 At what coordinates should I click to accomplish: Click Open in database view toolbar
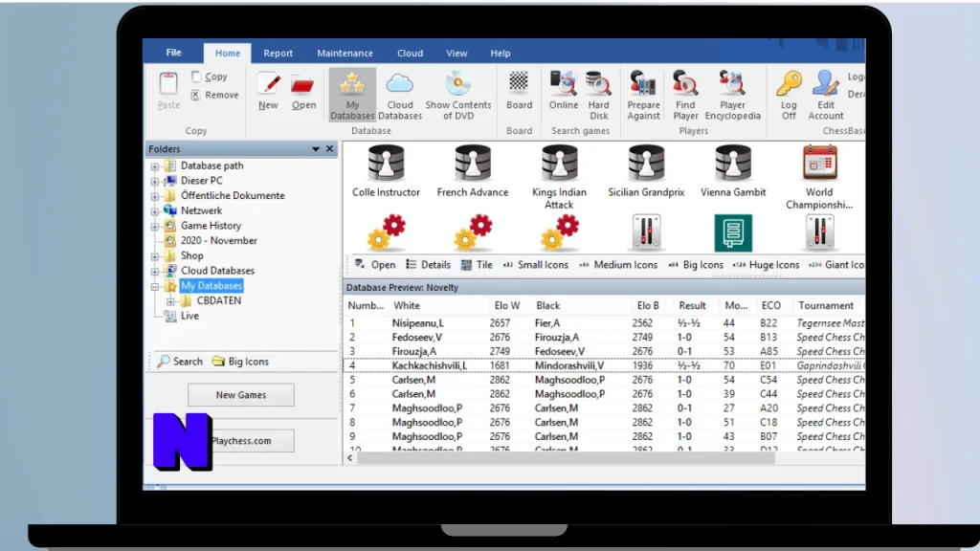tap(375, 265)
